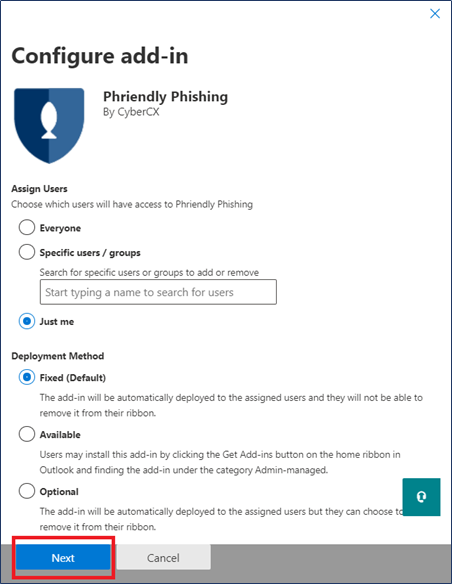Viewport: 452px width, 584px height.
Task: Click the Configure add-in heading
Action: tap(100, 56)
